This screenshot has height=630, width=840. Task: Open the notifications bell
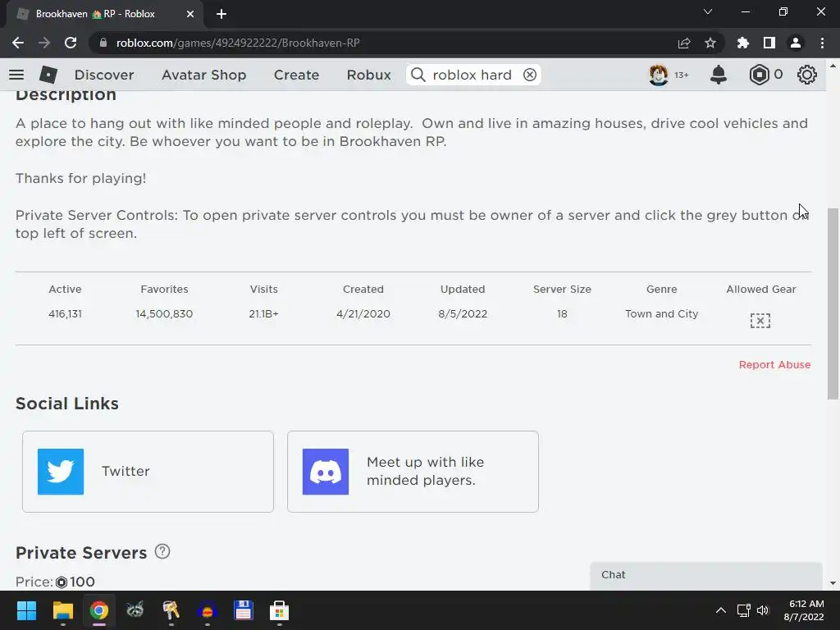[x=719, y=75]
